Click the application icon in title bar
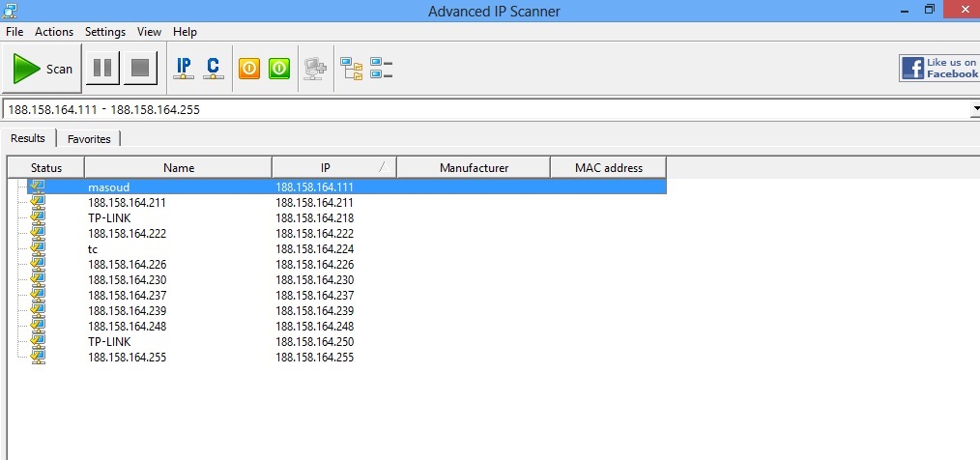980x460 pixels. 10,11
